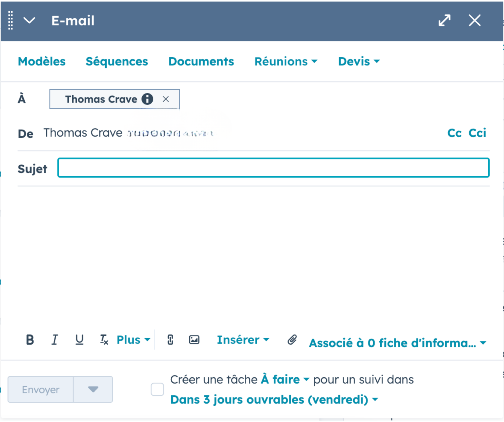Check the Créer une tâche checkbox
The width and height of the screenshot is (504, 422).
(x=157, y=390)
